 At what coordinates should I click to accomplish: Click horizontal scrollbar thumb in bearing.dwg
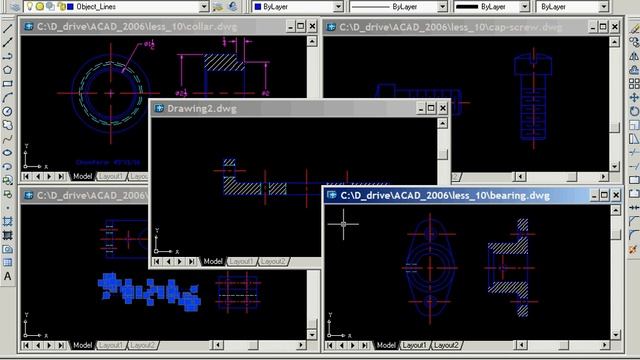[x=564, y=345]
